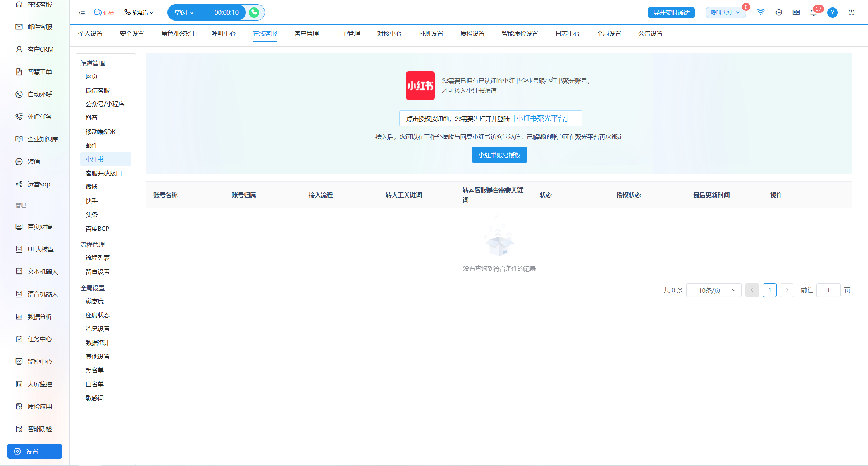Image resolution: width=868 pixels, height=466 pixels.
Task: Open the 质检应用 icon
Action: [x=19, y=407]
